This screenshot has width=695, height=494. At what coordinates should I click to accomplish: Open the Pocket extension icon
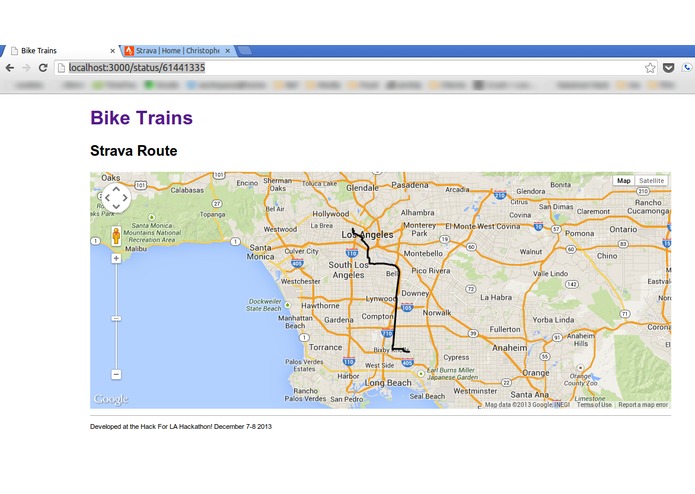pyautogui.click(x=668, y=68)
